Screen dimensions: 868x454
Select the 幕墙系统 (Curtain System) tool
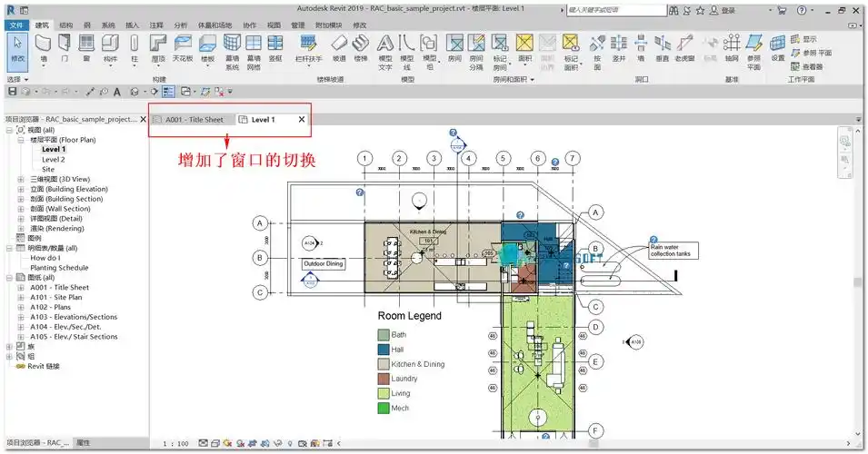[x=232, y=53]
